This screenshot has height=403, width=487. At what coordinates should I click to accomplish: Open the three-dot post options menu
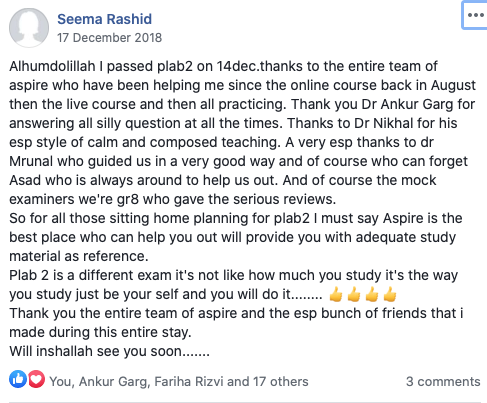(x=475, y=15)
